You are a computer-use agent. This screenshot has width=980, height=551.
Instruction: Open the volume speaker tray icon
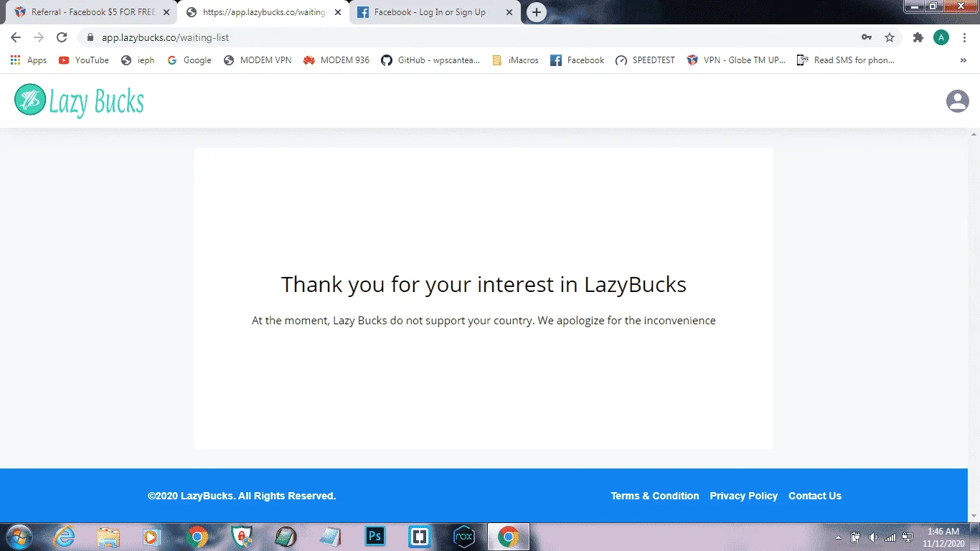point(873,537)
